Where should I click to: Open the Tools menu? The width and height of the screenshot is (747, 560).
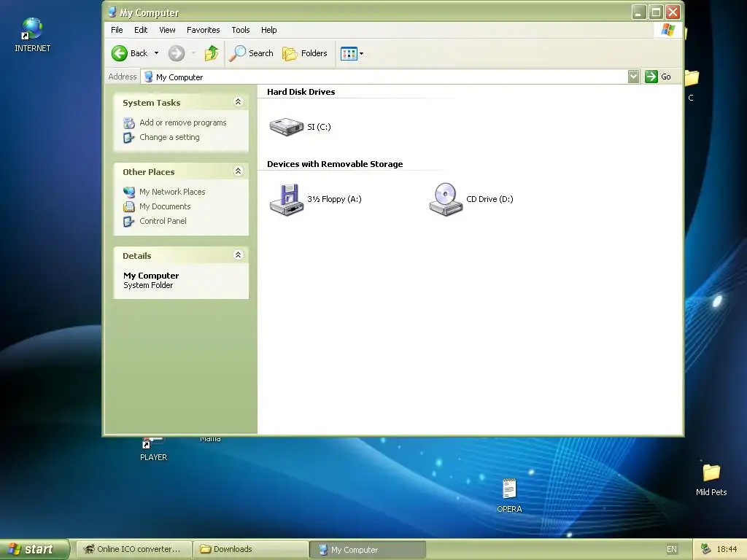point(241,30)
